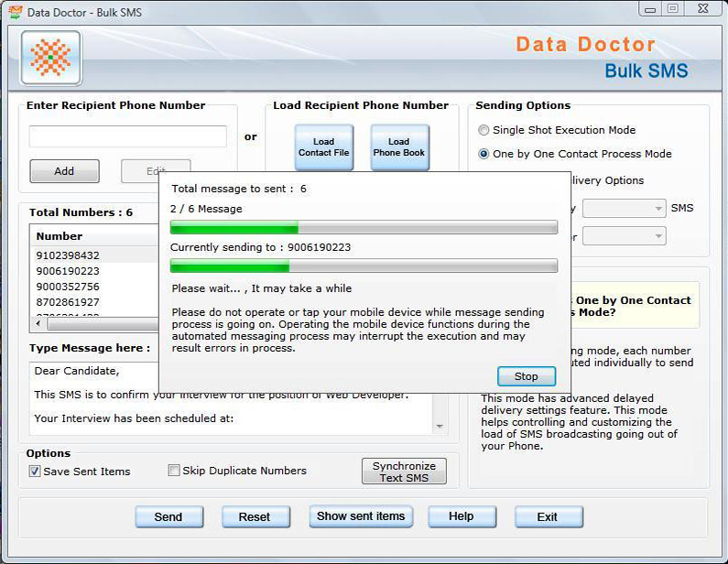Select number 9006190223 in list
Image resolution: width=728 pixels, height=564 pixels.
(68, 271)
